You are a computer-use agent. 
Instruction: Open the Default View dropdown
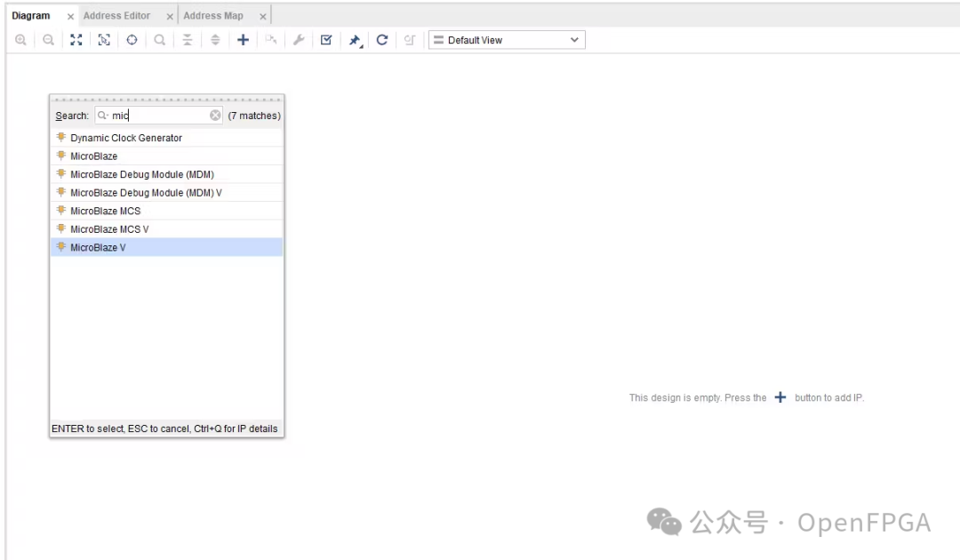[507, 40]
